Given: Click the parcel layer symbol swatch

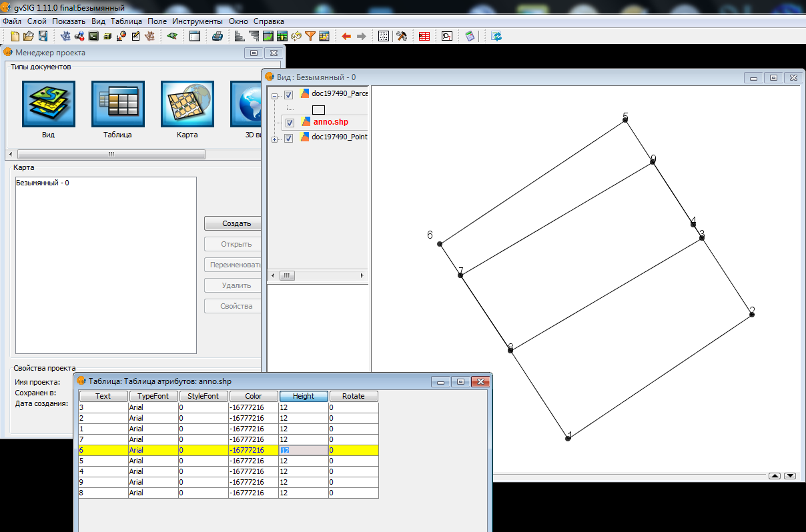Looking at the screenshot, I should (x=318, y=109).
